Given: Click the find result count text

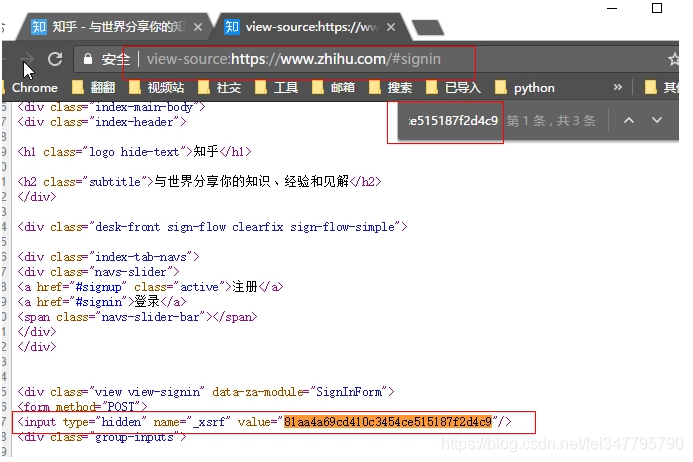Looking at the screenshot, I should coord(551,121).
